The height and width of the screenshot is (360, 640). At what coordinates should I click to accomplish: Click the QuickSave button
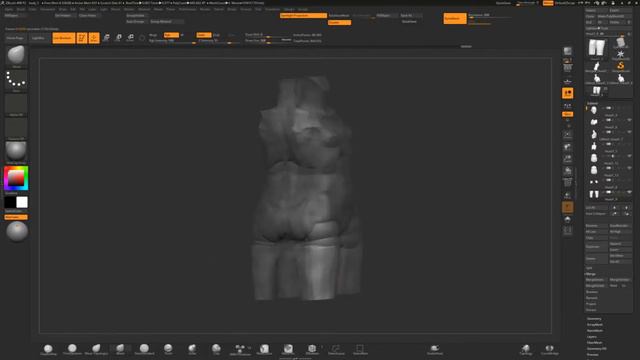503,3
